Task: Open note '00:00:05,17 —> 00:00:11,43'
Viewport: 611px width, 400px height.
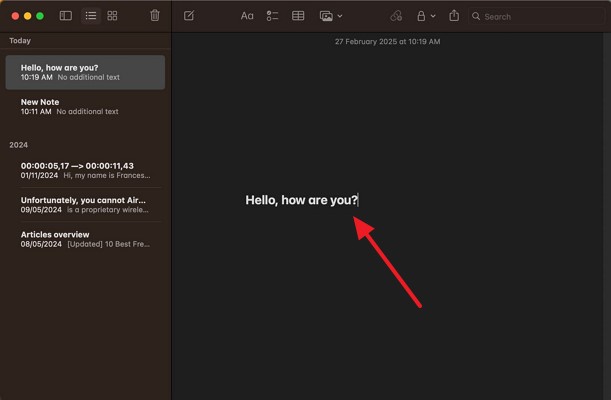Action: click(85, 171)
